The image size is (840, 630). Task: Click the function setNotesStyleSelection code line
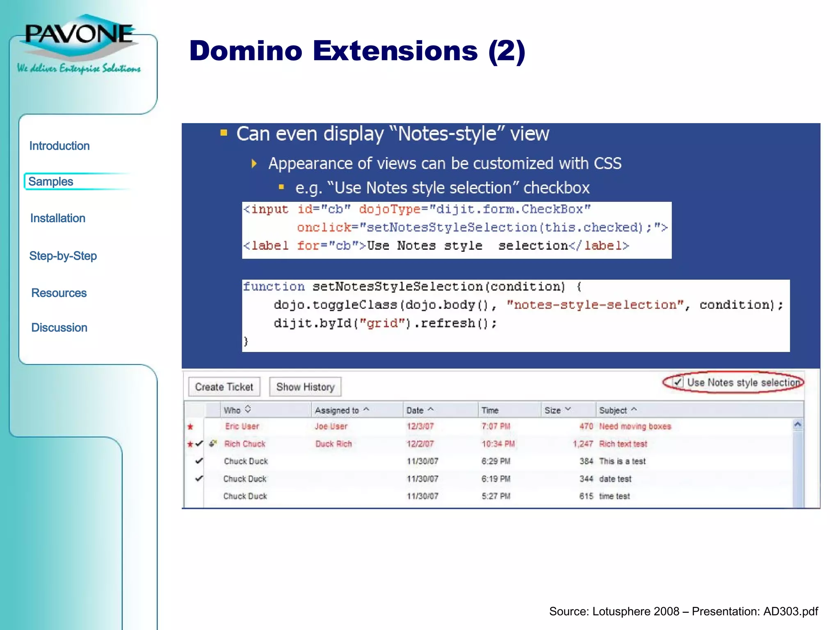(412, 286)
